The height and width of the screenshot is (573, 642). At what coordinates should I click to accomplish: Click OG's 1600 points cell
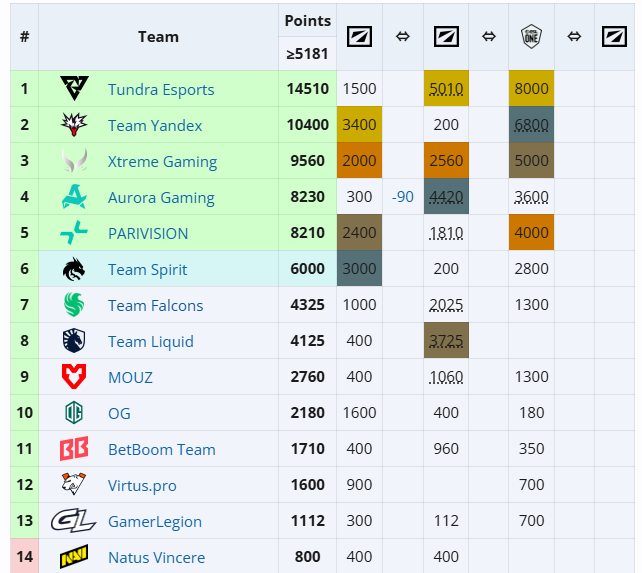359,413
